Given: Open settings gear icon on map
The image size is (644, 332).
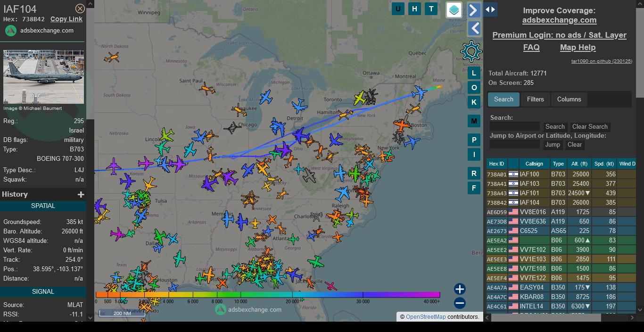Looking at the screenshot, I should pyautogui.click(x=471, y=51).
